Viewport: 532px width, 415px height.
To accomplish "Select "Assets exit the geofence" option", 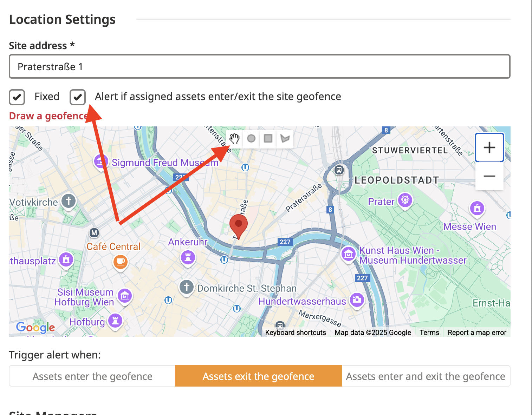I will coord(258,376).
